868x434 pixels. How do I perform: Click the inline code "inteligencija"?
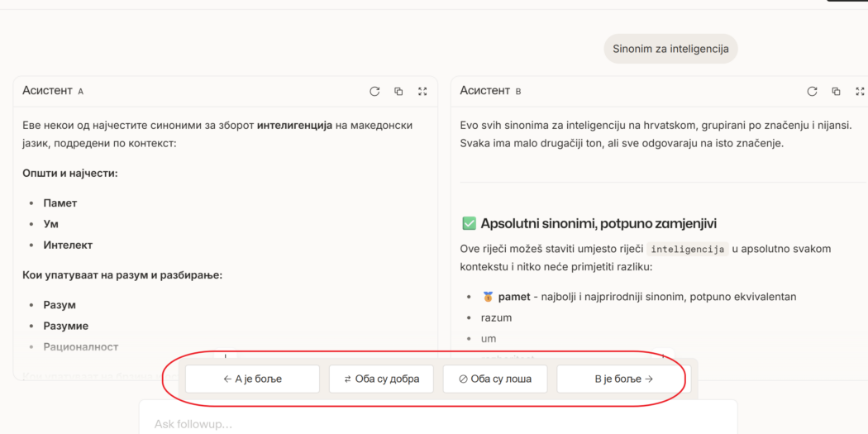click(x=687, y=249)
